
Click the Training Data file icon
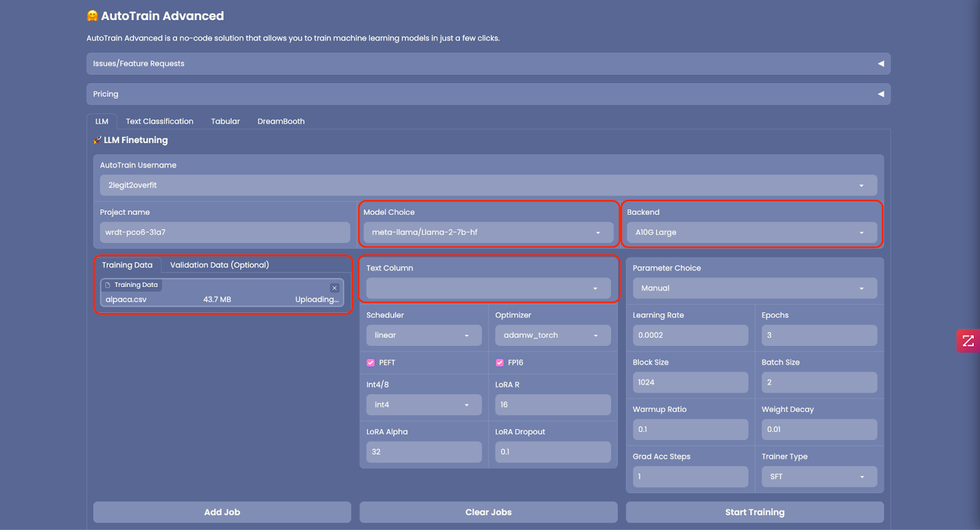click(x=108, y=285)
